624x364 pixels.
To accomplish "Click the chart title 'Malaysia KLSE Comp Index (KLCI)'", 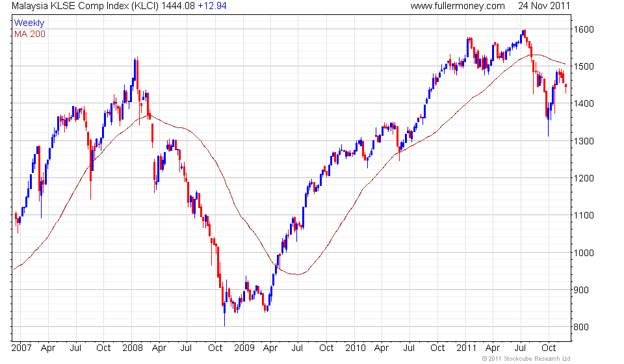I will (x=85, y=6).
